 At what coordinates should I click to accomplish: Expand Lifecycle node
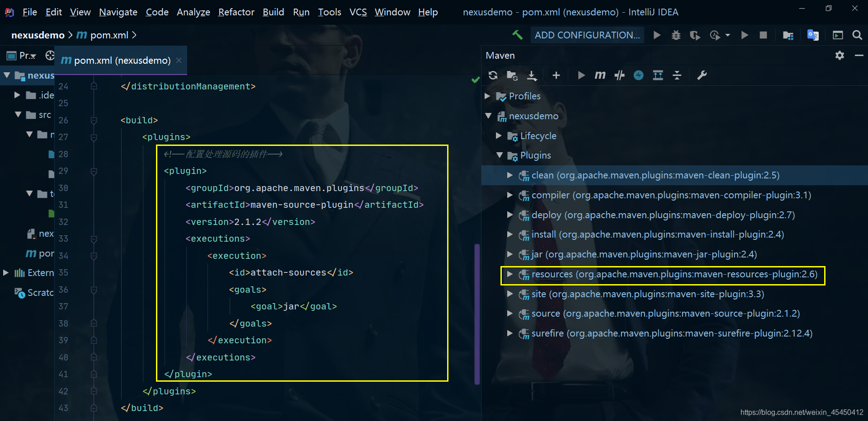499,136
